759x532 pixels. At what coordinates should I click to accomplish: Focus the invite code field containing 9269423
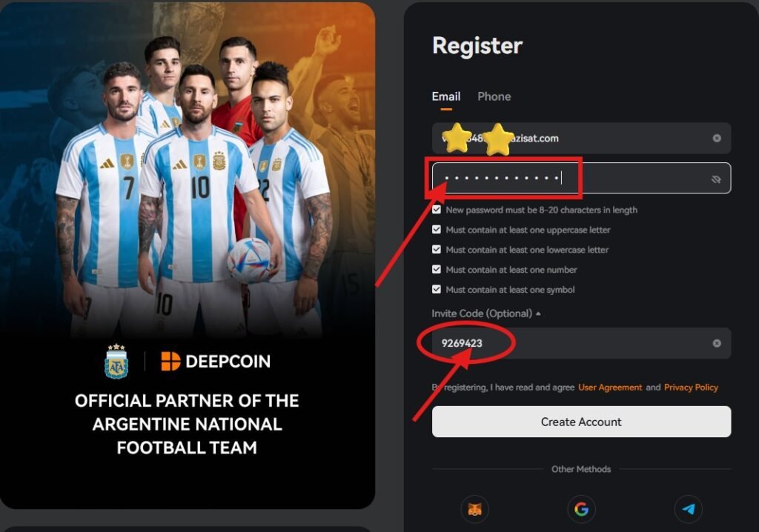coord(581,343)
